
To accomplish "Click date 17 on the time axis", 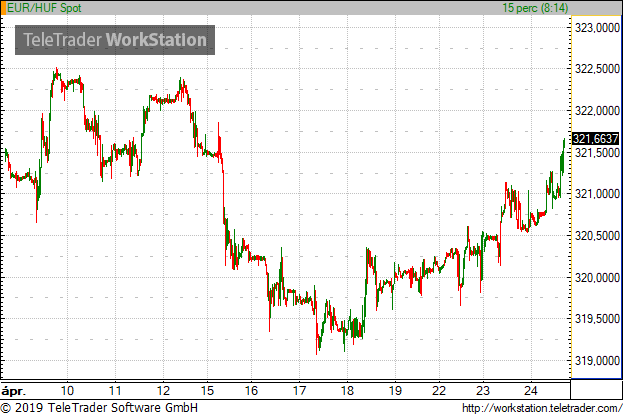I will tap(299, 391).
